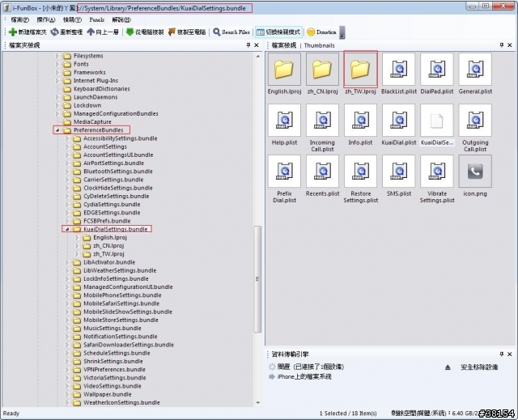This screenshot has height=420, width=518.
Task: Select SafariDownloaderSettings.bundle in the tree
Action: (x=129, y=345)
